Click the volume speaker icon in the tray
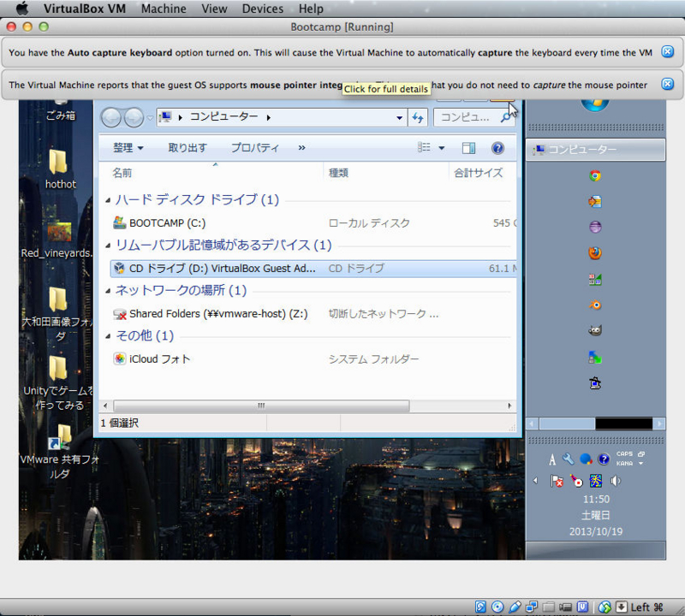Viewport: 685px width, 616px height. [616, 480]
